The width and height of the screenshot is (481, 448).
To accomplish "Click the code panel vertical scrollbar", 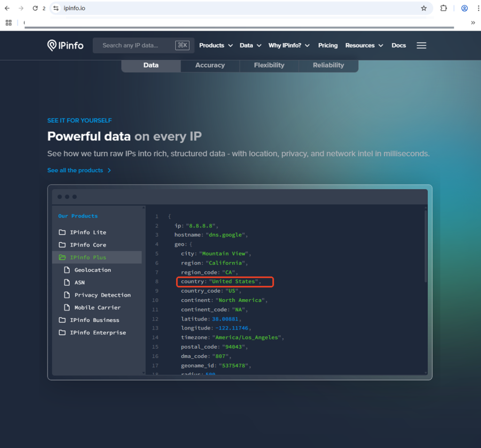I will click(426, 244).
